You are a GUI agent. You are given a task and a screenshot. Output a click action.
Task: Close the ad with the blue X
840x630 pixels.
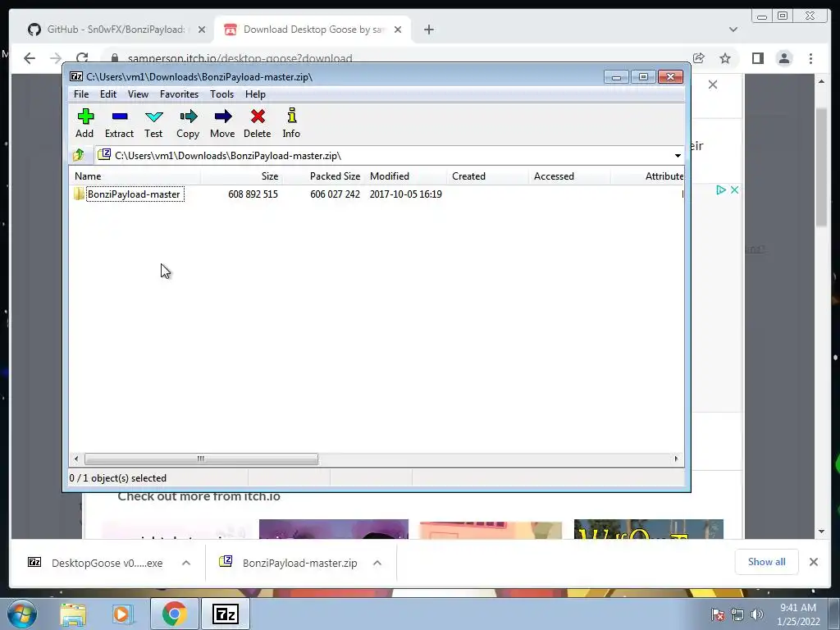pos(734,189)
